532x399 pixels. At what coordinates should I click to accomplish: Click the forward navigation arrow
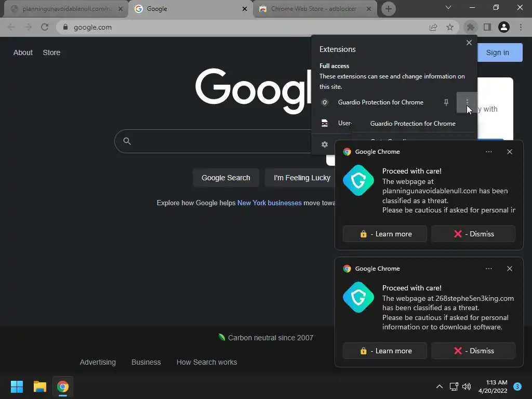coord(28,27)
